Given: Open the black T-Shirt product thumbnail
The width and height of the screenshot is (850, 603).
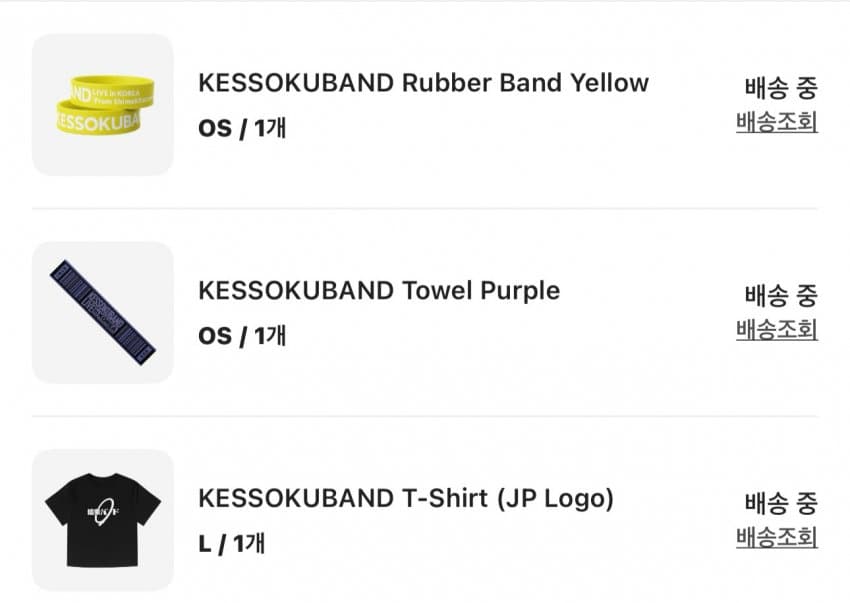Looking at the screenshot, I should [x=102, y=520].
